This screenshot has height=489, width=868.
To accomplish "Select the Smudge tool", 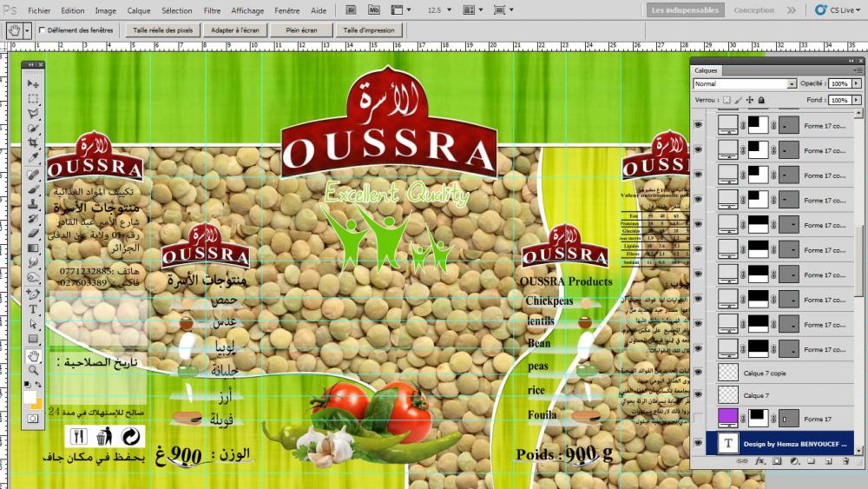I will [x=33, y=262].
